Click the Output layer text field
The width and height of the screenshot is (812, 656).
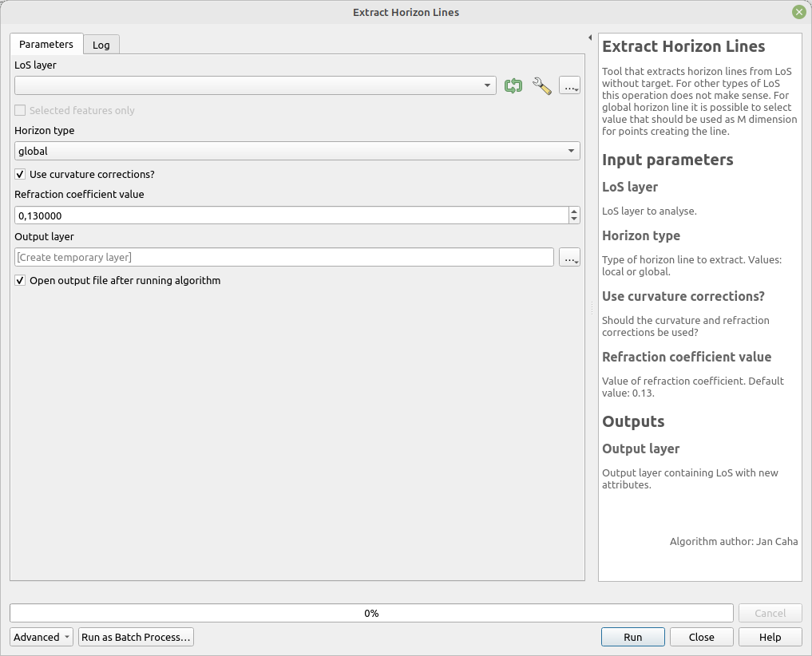[x=283, y=258]
